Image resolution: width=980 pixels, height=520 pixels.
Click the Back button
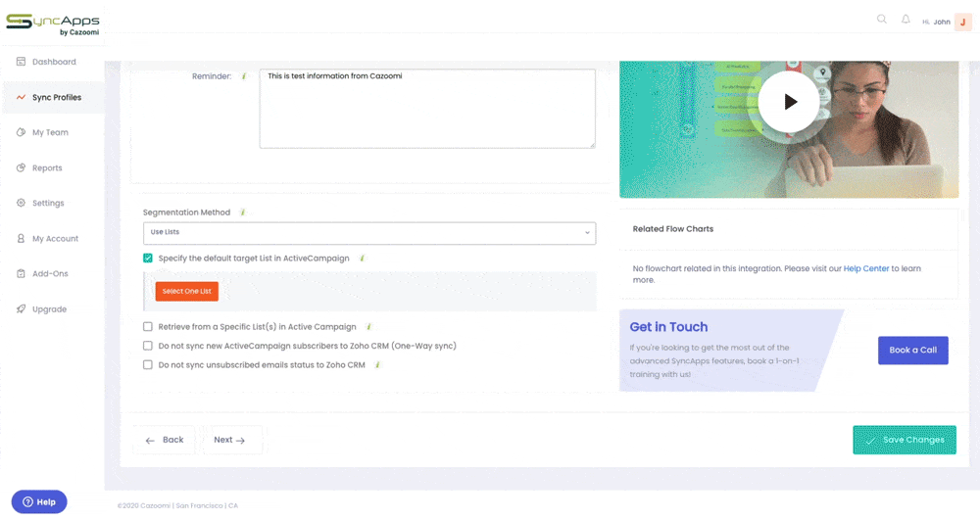coord(165,440)
